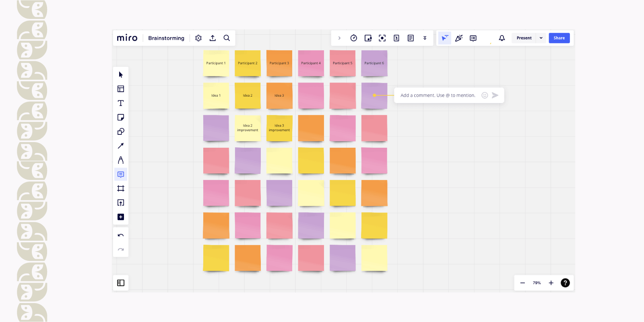Select the Idea 3 sticky note
Screen dimensions: 644x322
click(x=279, y=96)
